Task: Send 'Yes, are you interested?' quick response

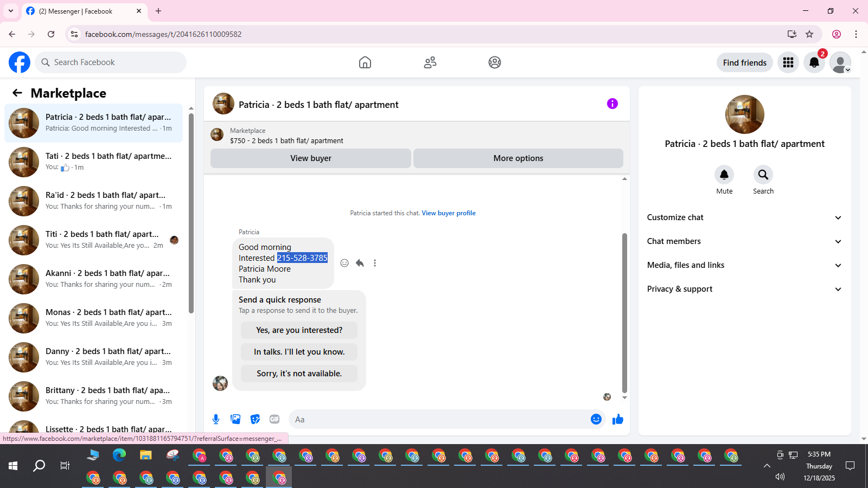Action: 299,330
